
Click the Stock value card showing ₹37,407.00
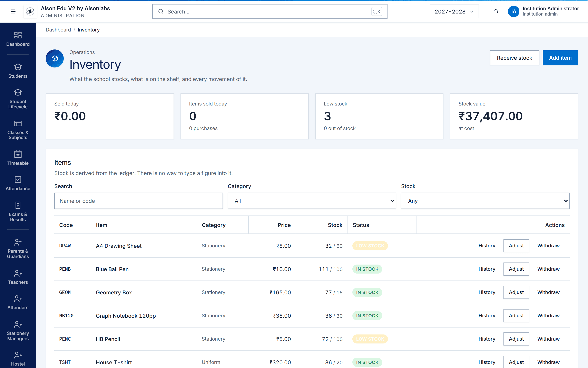[514, 116]
